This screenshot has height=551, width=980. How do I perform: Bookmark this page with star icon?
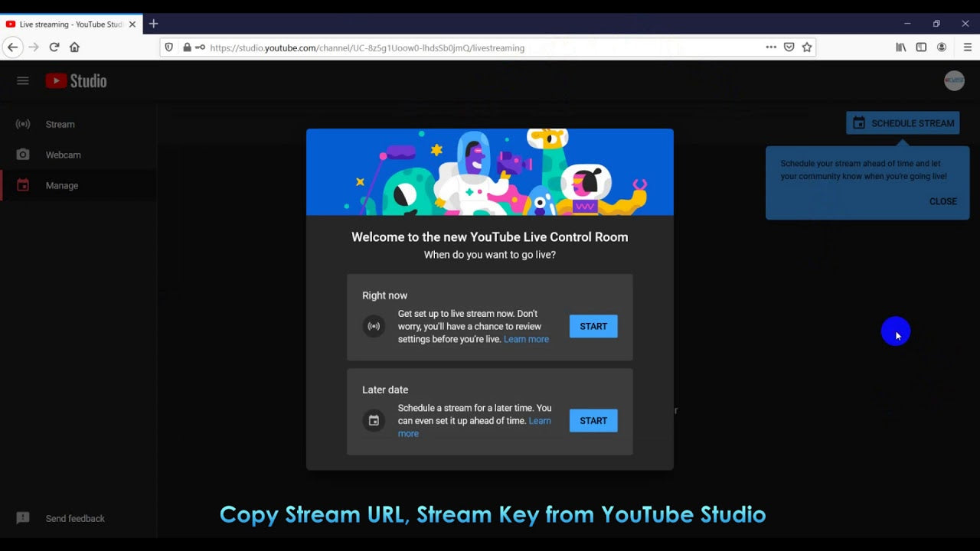(807, 47)
